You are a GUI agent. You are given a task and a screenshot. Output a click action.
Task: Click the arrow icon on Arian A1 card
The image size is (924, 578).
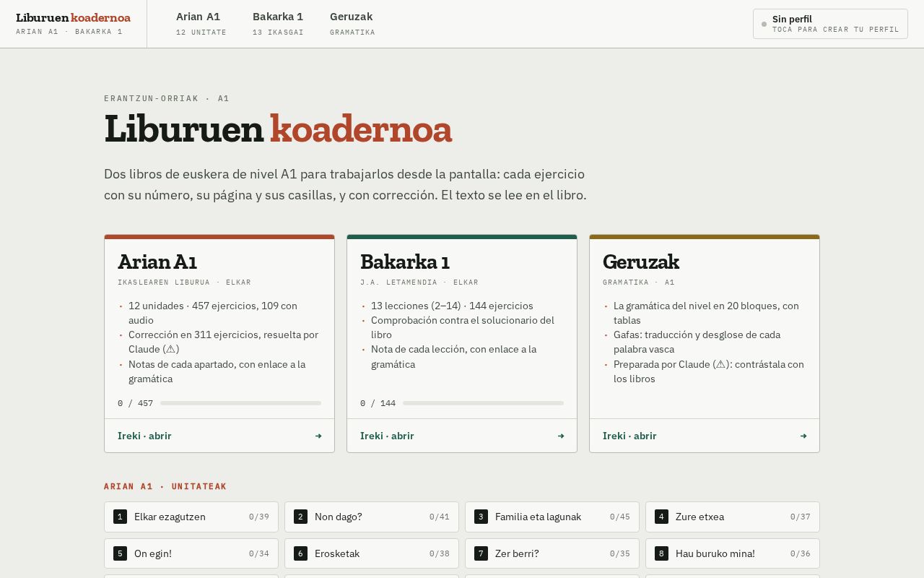click(x=318, y=436)
